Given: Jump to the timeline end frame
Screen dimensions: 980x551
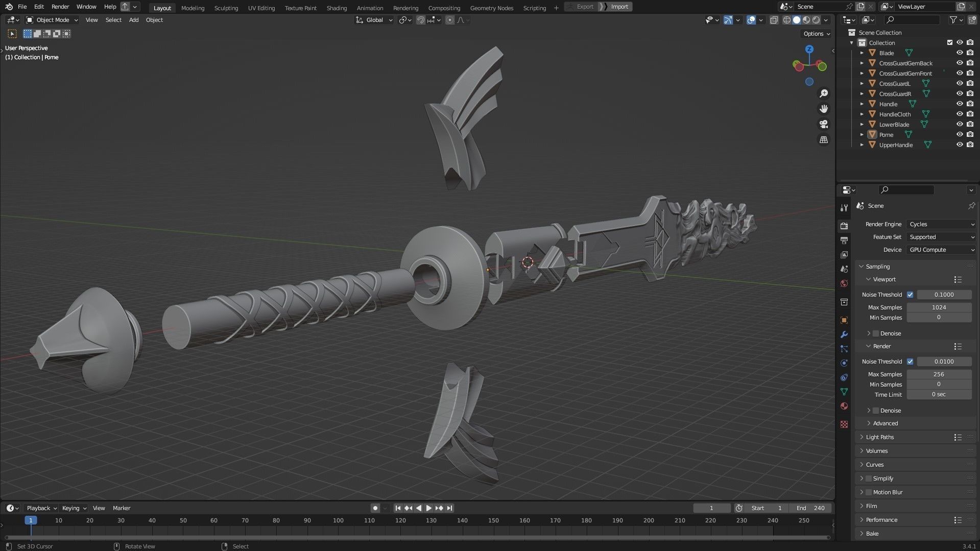Looking at the screenshot, I should click(x=449, y=508).
